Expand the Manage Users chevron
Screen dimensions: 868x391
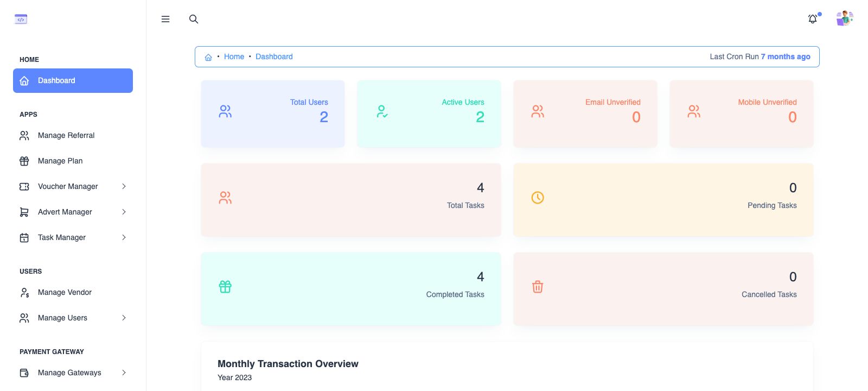[124, 318]
